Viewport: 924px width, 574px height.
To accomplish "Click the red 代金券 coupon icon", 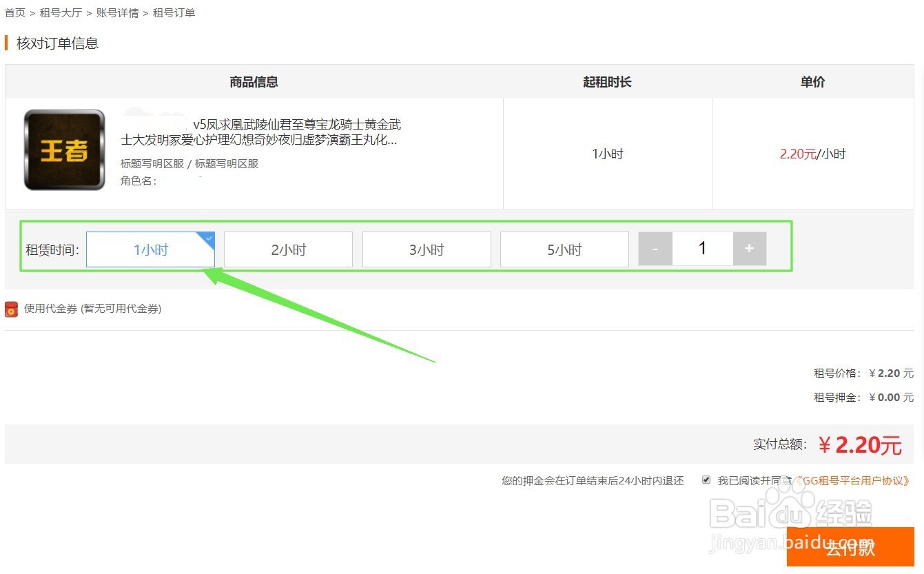I will tap(11, 309).
